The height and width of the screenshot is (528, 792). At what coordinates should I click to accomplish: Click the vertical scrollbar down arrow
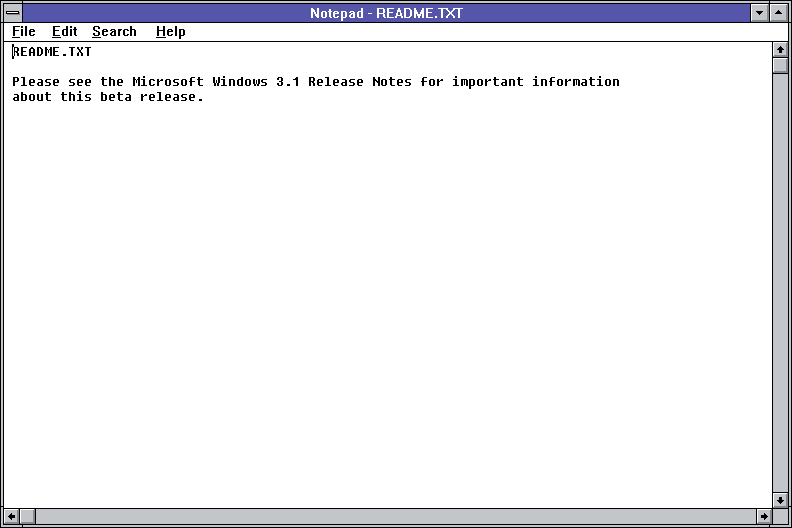(x=780, y=500)
